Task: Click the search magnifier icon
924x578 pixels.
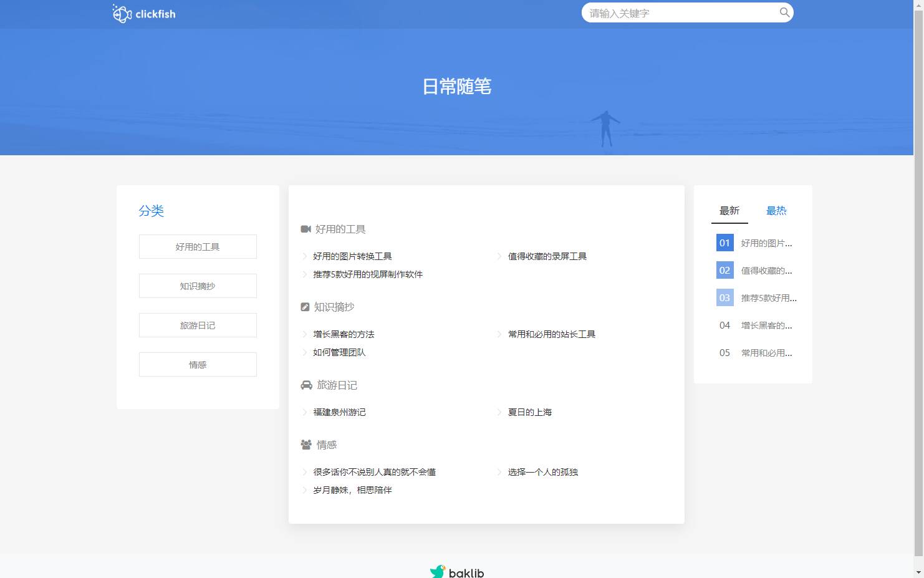Action: point(784,12)
